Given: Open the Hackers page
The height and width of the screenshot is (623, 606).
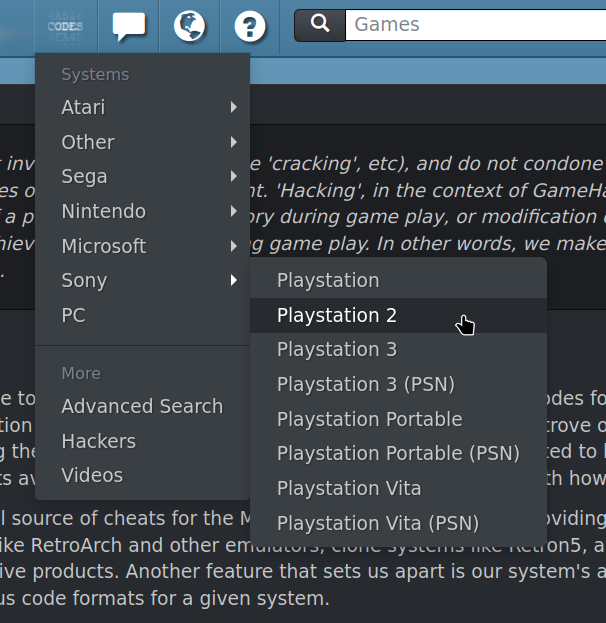Looking at the screenshot, I should [x=142, y=441].
